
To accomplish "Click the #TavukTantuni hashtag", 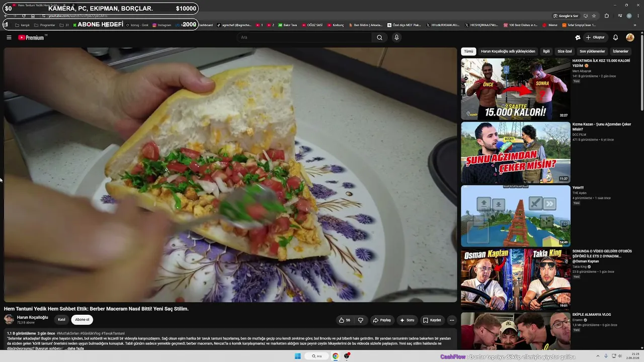I will coord(113,333).
